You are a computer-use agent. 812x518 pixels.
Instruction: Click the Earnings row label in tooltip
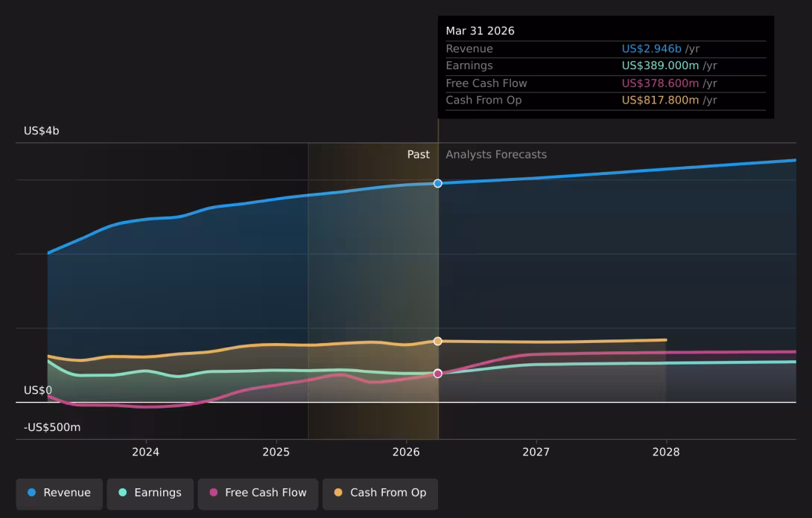469,65
